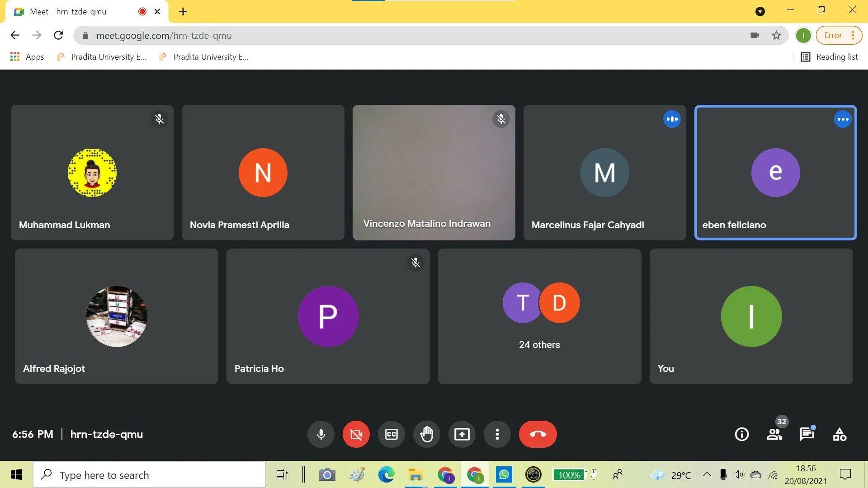Show everyone panel with 32 badge
Viewport: 868px width, 488px height.
click(x=774, y=434)
